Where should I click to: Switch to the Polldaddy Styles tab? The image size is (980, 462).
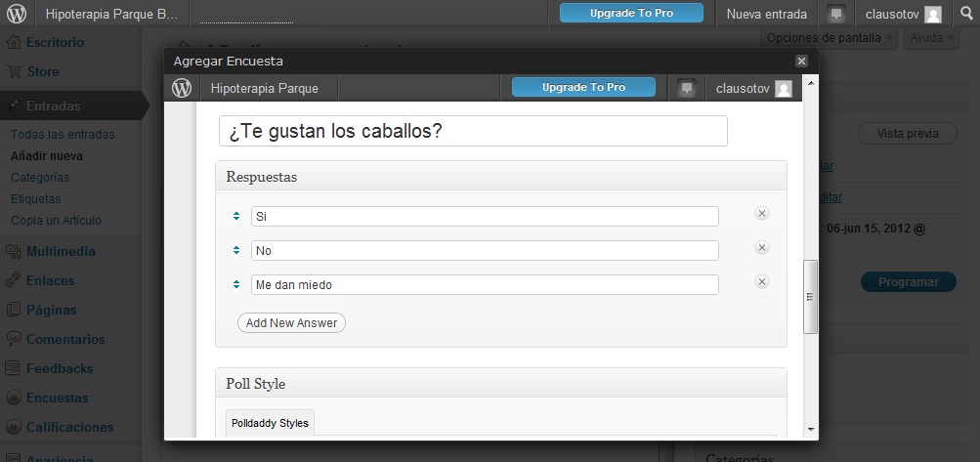[270, 423]
